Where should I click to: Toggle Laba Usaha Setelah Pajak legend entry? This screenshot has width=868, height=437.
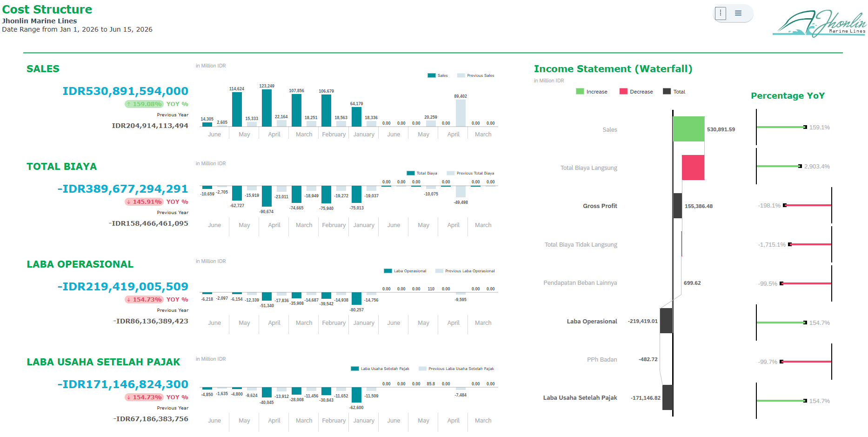(380, 369)
